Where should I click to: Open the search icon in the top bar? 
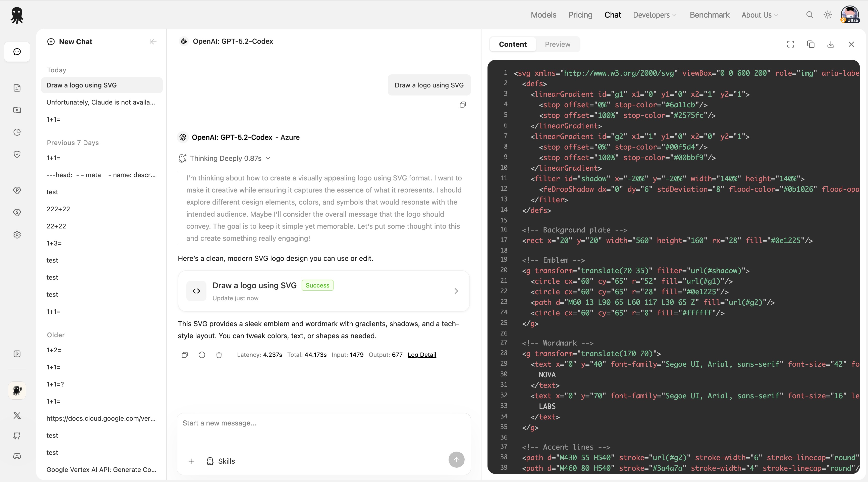(809, 15)
